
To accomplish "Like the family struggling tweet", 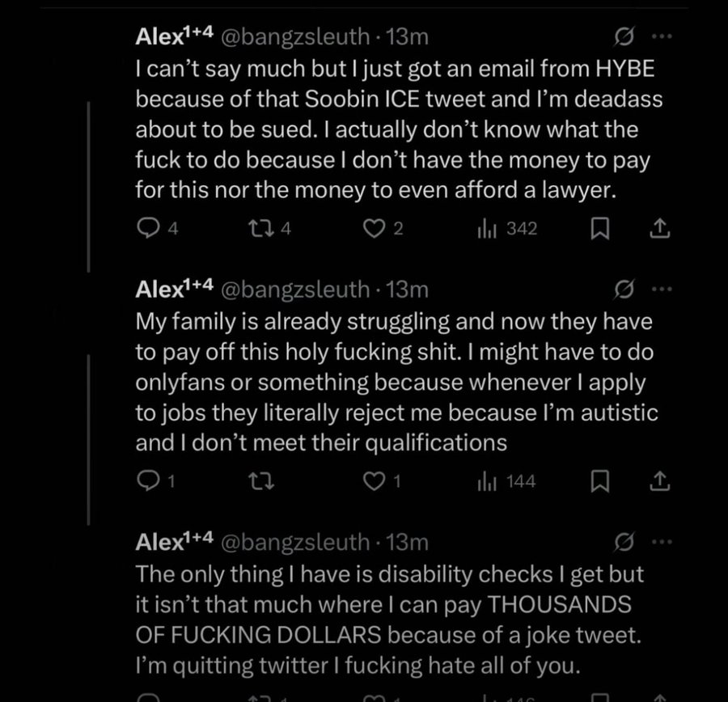I will point(373,482).
